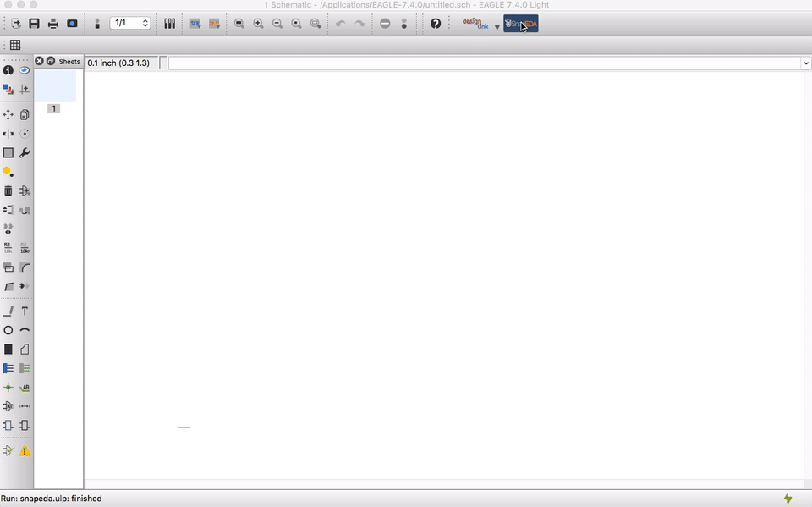Screen dimensions: 812x507
Task: Open the Grid settings icon
Action: [15, 45]
